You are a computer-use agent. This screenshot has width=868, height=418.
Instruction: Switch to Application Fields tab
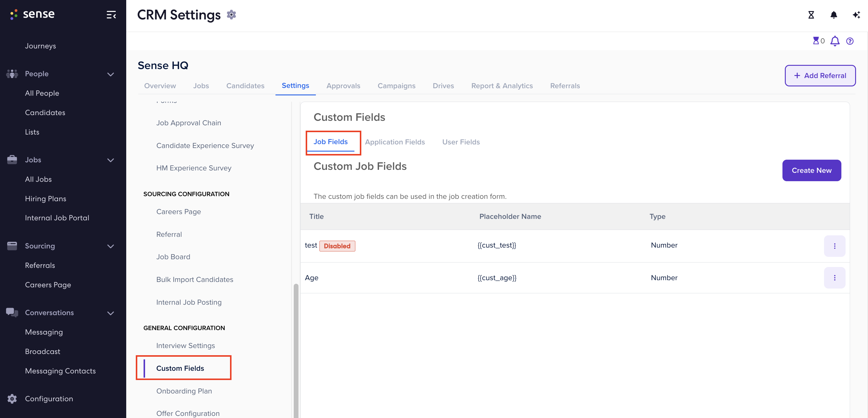click(395, 142)
